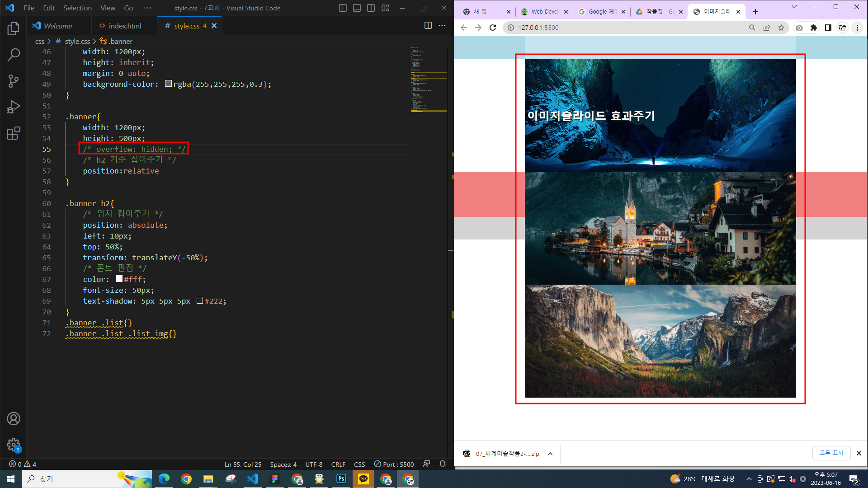Image resolution: width=868 pixels, height=488 pixels.
Task: Open the Search view in activity bar
Action: (14, 55)
